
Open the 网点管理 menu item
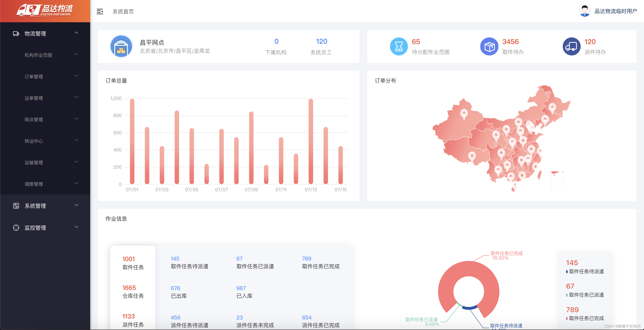[x=34, y=120]
